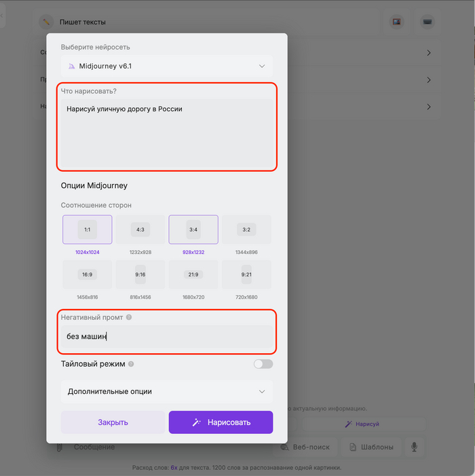This screenshot has width=475, height=476.
Task: Expand the first row chevron behind the dialog
Action: (429, 53)
